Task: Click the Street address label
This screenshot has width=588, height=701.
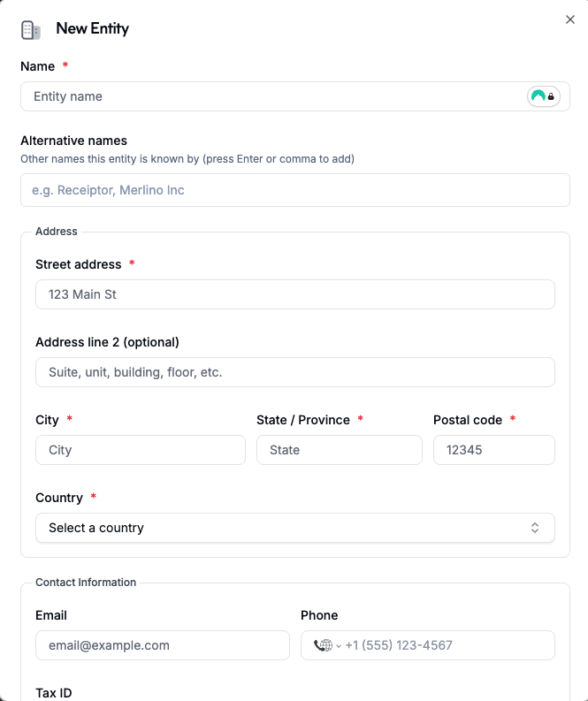Action: point(78,264)
